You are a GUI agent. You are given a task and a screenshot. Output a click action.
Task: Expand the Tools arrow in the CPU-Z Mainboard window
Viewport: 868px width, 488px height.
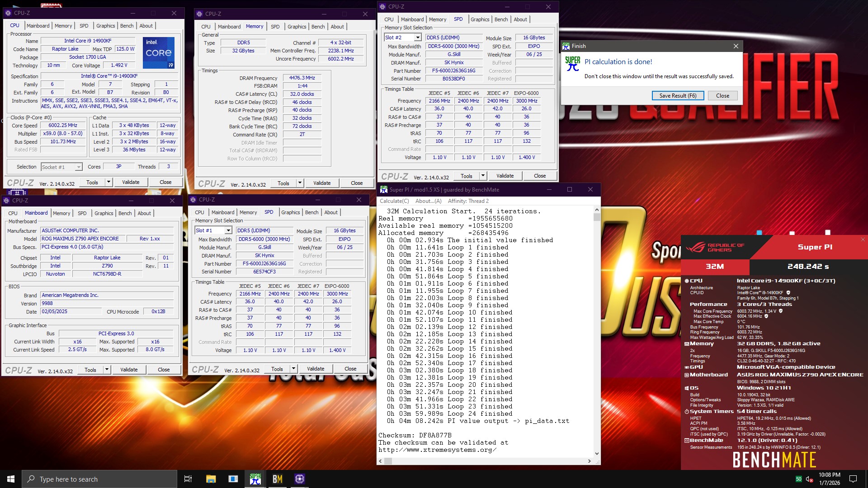[107, 370]
